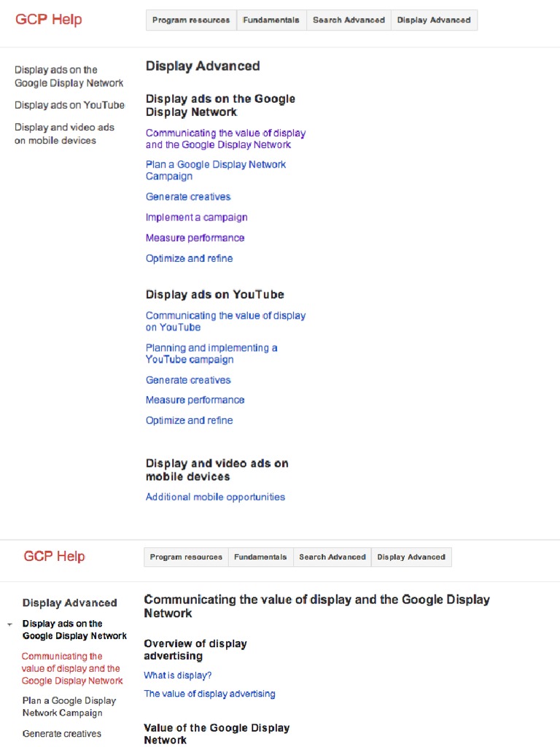This screenshot has width=560, height=747.
Task: Select Program resources tab in the upper navigation bar
Action: [191, 20]
